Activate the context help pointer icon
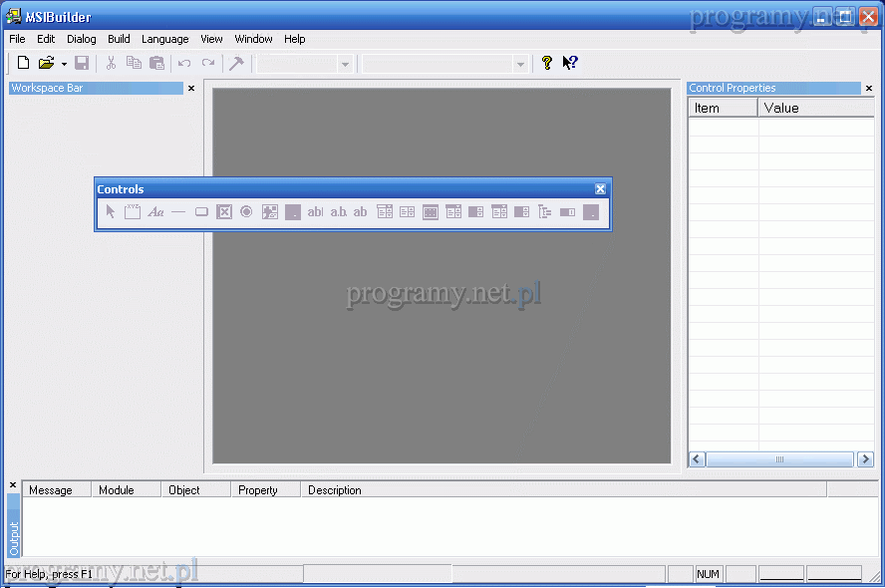The width and height of the screenshot is (885, 588). click(x=569, y=63)
